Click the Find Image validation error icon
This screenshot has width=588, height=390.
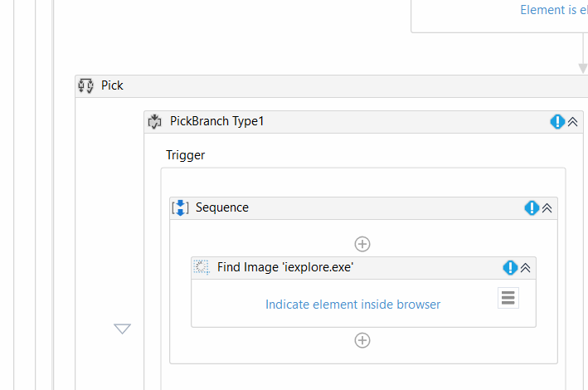510,267
